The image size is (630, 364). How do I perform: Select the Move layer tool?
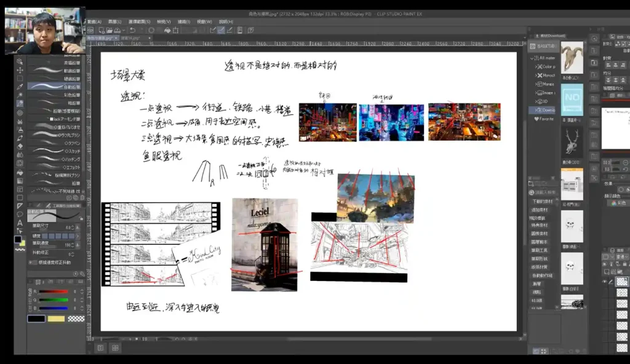click(20, 70)
